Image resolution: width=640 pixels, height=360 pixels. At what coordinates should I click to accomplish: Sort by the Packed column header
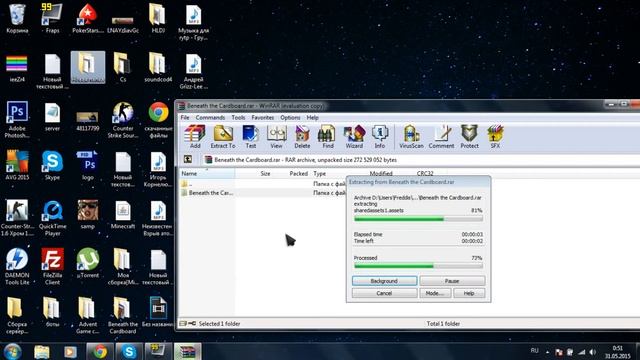point(298,173)
